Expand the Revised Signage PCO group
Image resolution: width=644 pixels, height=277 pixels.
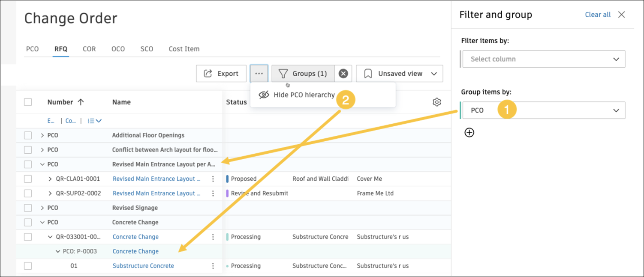point(42,208)
